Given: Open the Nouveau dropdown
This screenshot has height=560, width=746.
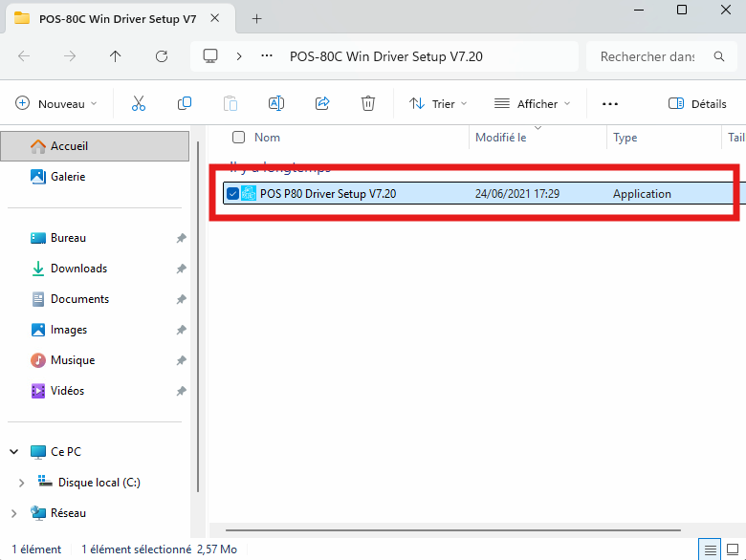Looking at the screenshot, I should coord(56,103).
